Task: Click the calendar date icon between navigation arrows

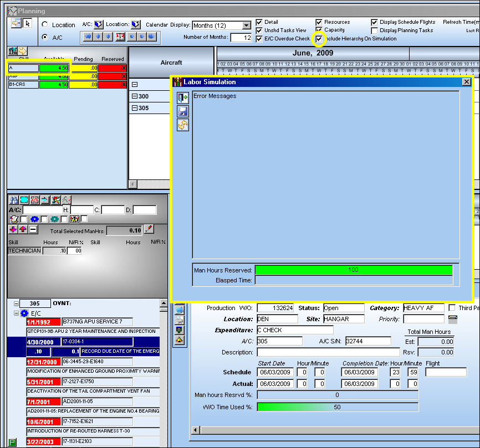Action: point(120,37)
